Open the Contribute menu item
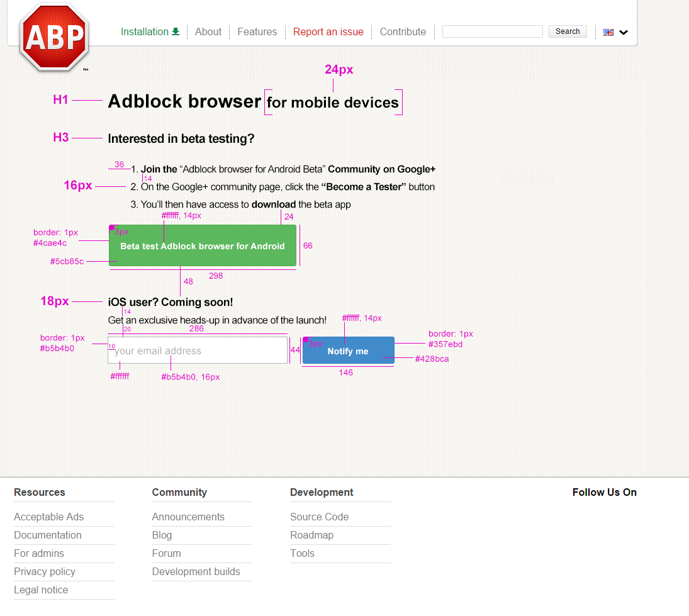 pos(403,31)
